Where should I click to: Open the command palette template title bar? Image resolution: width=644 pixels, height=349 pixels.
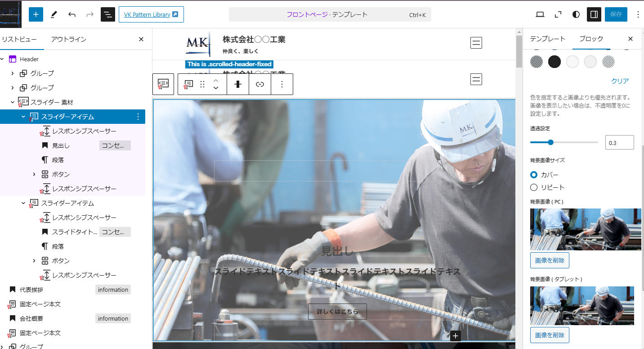[x=330, y=14]
